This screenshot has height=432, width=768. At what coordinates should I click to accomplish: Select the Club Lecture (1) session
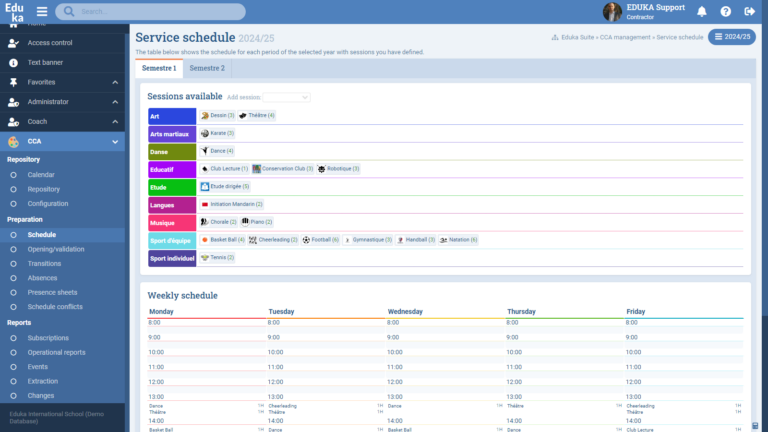pyautogui.click(x=224, y=168)
